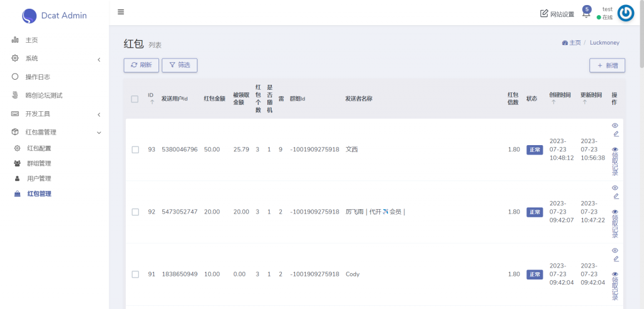This screenshot has height=309, width=644.
Task: Click user id 5473052747
Action: 179,212
